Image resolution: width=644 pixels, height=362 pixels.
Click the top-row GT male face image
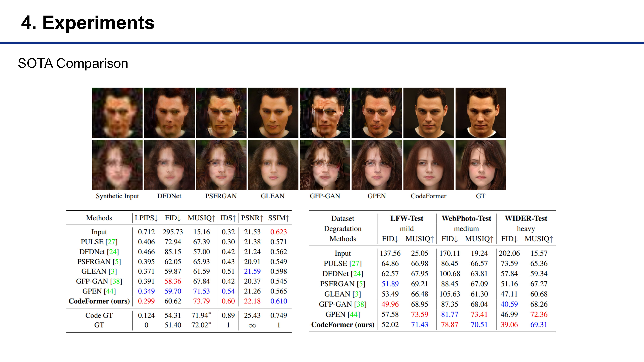tap(480, 113)
